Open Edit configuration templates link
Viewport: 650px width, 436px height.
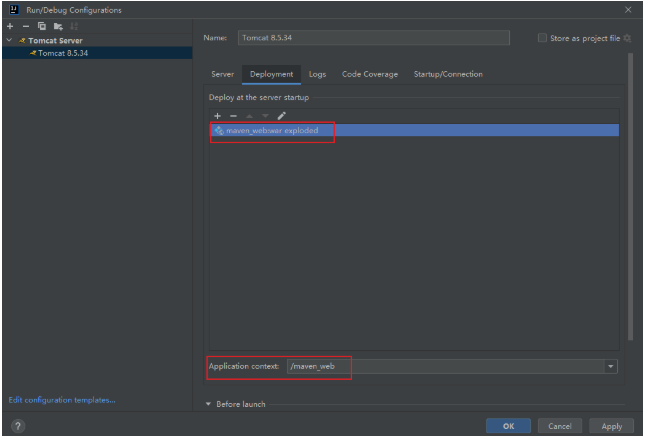(x=62, y=400)
